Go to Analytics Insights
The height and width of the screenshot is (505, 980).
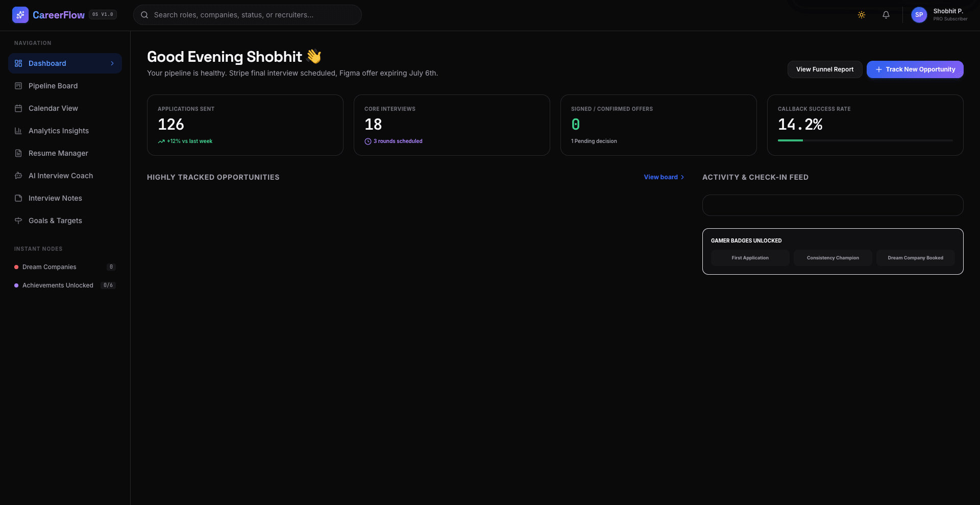pos(65,131)
